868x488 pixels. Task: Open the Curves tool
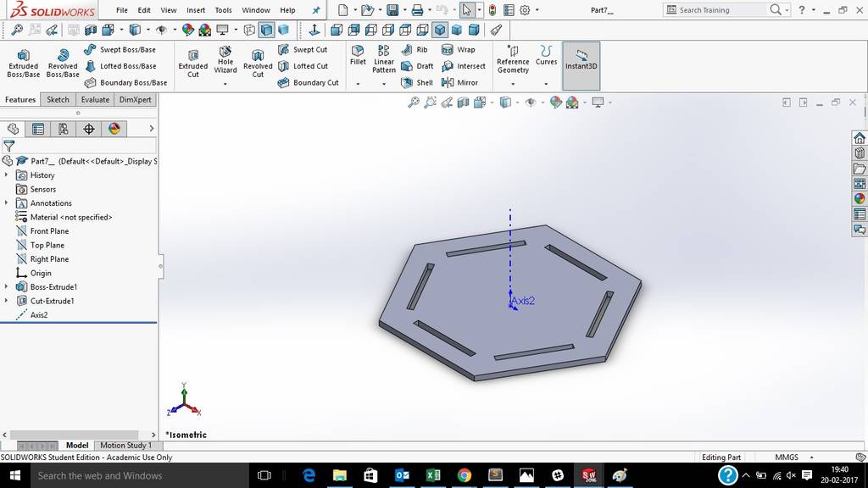coord(546,55)
